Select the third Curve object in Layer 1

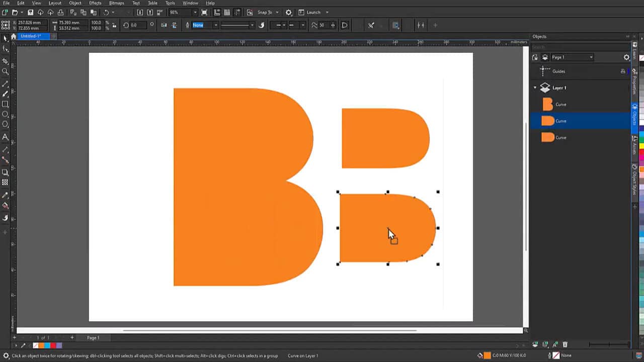click(x=580, y=138)
